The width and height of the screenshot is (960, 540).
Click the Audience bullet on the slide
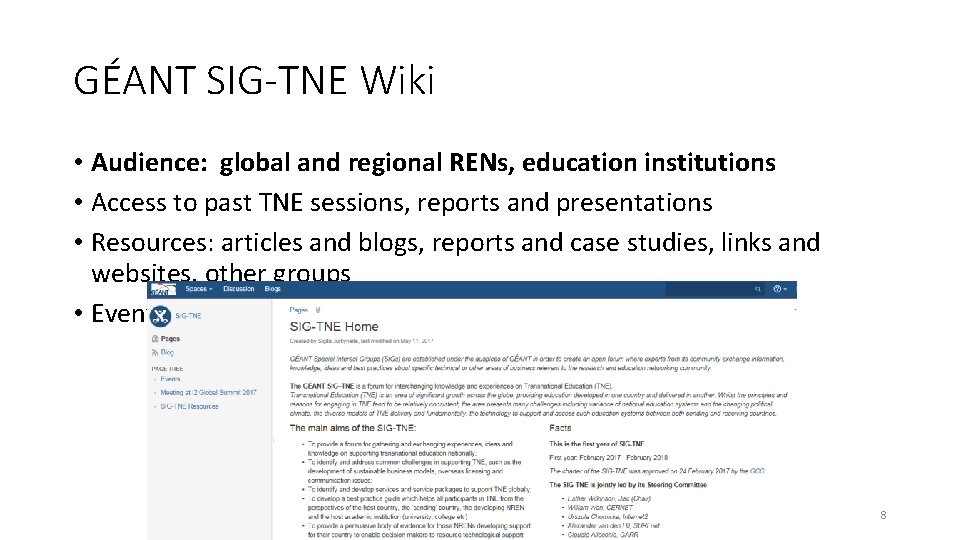433,163
